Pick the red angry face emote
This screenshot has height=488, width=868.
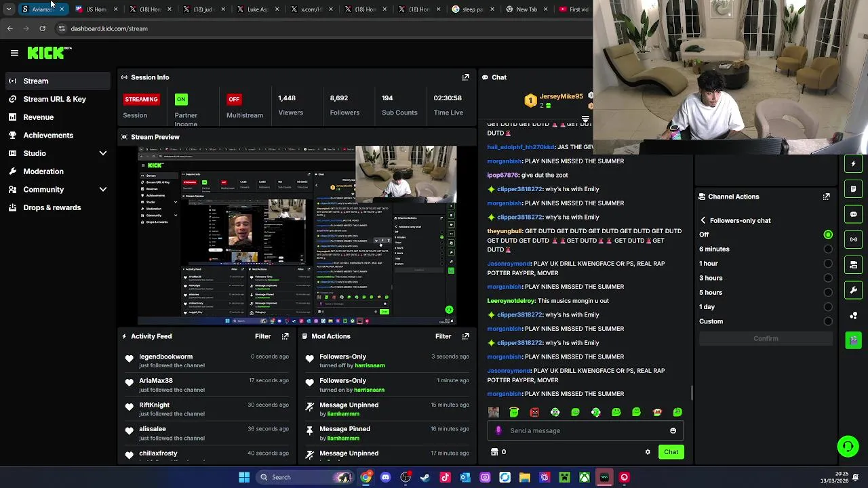[x=534, y=412]
